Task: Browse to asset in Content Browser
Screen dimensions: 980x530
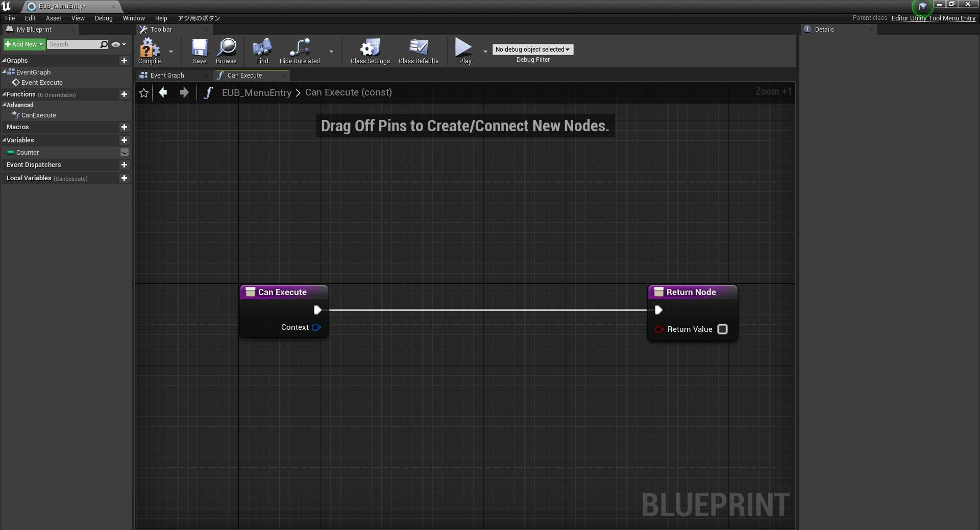Action: click(226, 51)
